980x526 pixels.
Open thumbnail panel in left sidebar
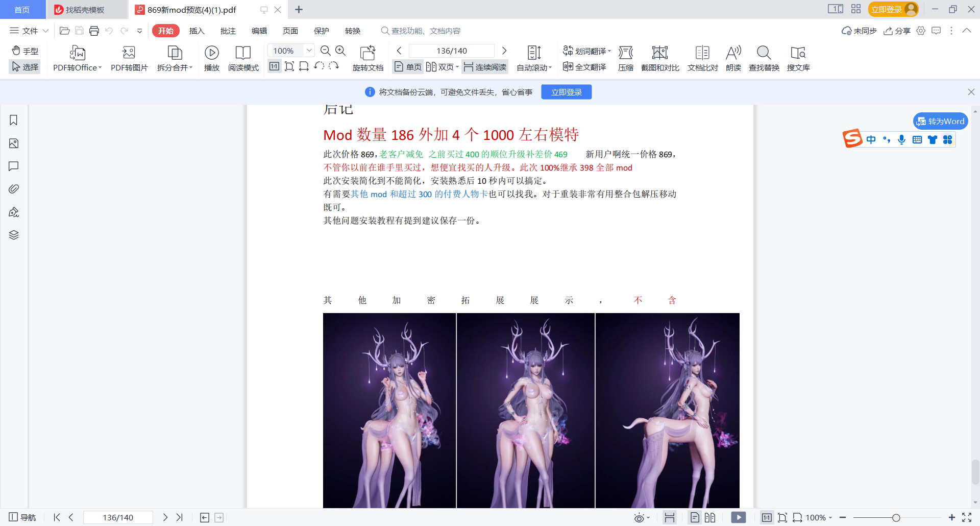[14, 144]
